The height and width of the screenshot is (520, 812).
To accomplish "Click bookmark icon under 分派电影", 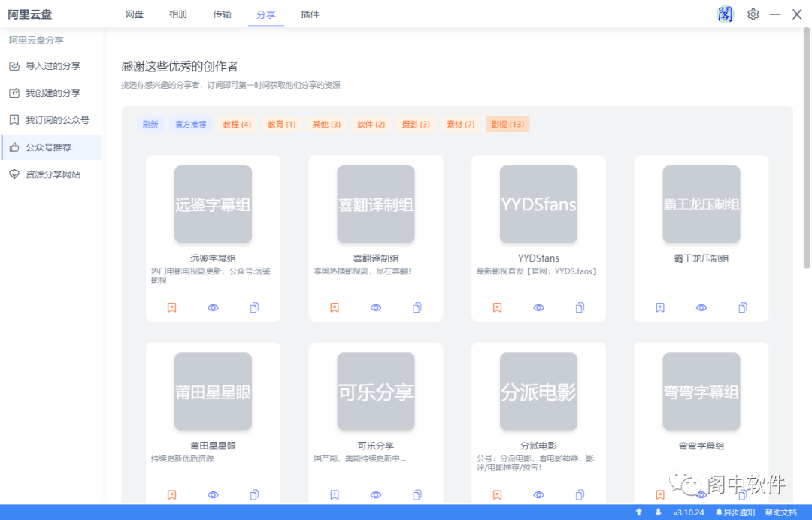I will [497, 494].
